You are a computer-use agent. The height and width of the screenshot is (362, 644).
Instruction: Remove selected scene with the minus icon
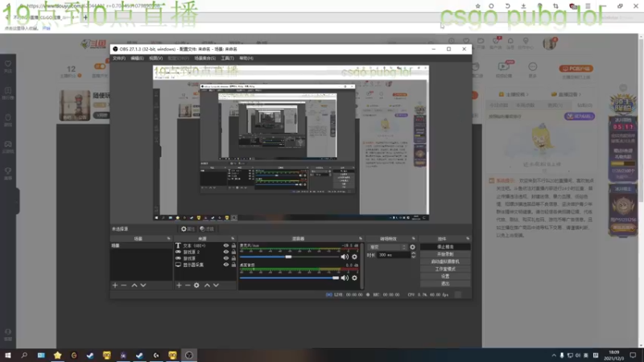click(124, 286)
